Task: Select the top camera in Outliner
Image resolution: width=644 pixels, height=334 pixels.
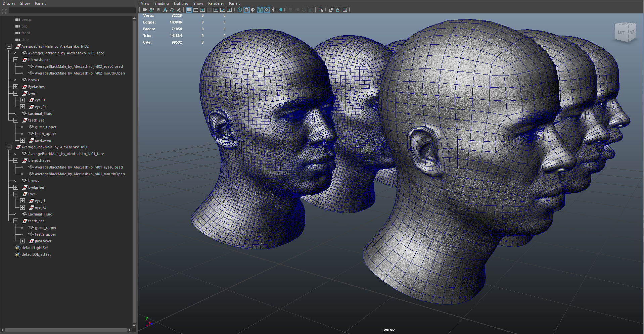Action: point(24,26)
